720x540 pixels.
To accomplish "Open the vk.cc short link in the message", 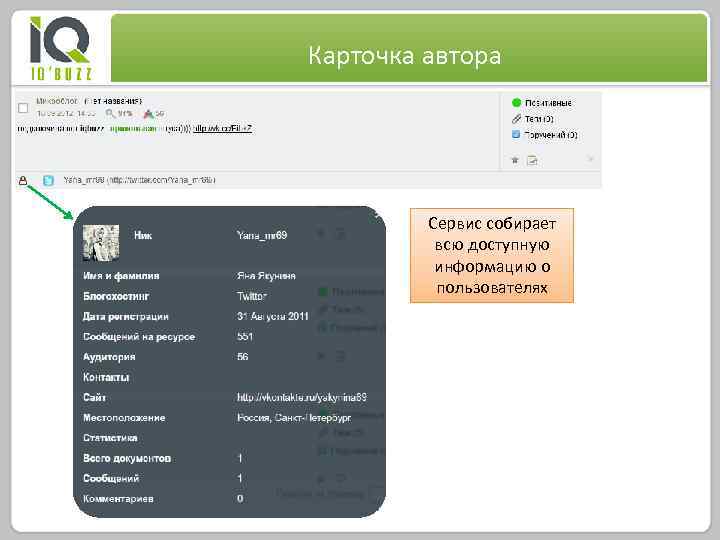I will pos(223,129).
